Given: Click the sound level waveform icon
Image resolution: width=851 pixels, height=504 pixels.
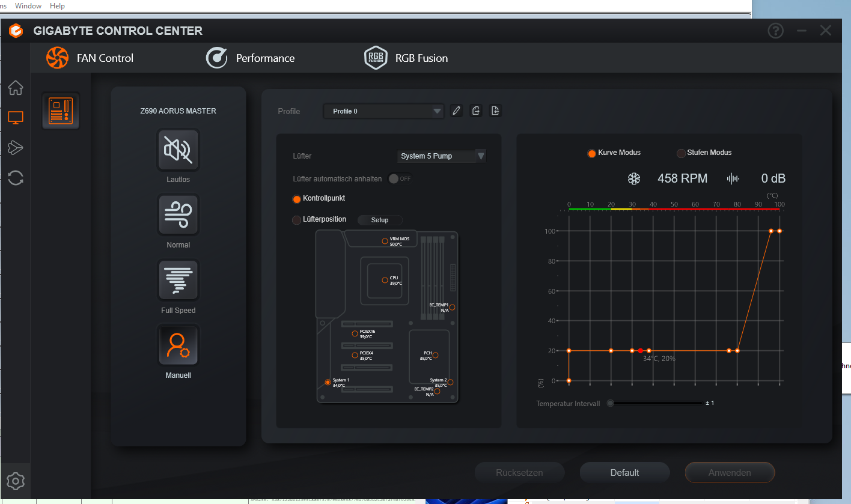Looking at the screenshot, I should pos(733,178).
